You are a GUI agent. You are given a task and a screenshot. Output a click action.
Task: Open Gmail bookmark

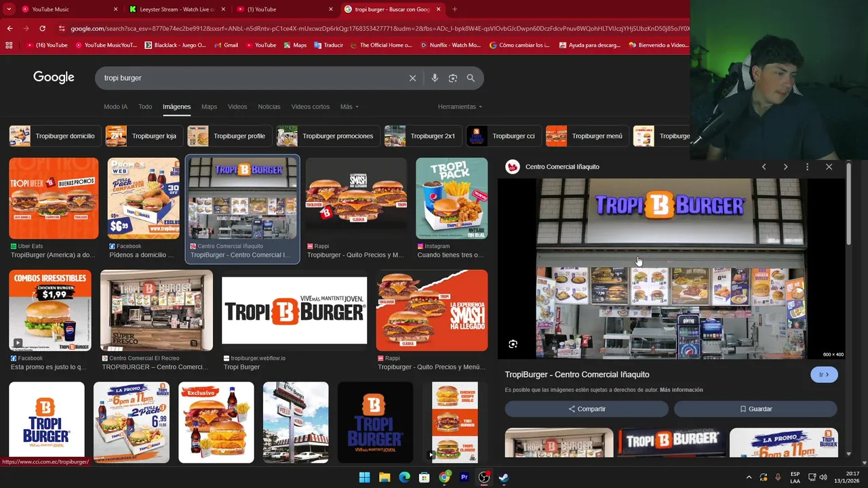pyautogui.click(x=226, y=45)
